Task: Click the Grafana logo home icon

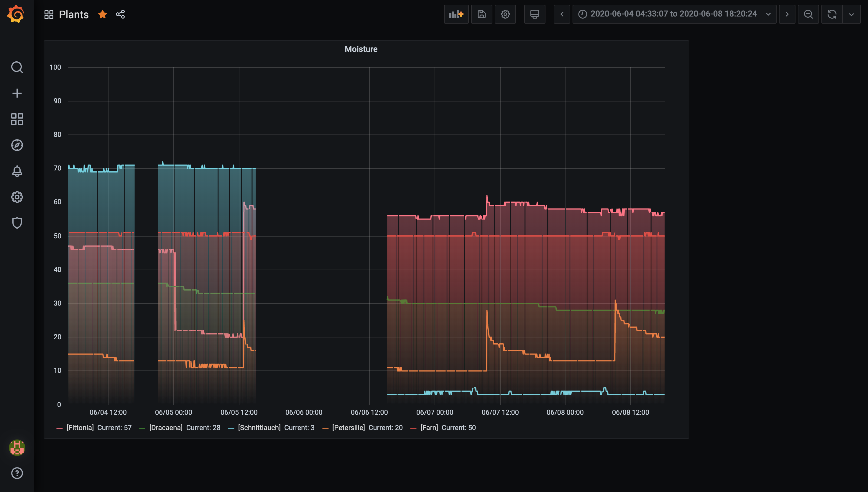Action: point(16,14)
